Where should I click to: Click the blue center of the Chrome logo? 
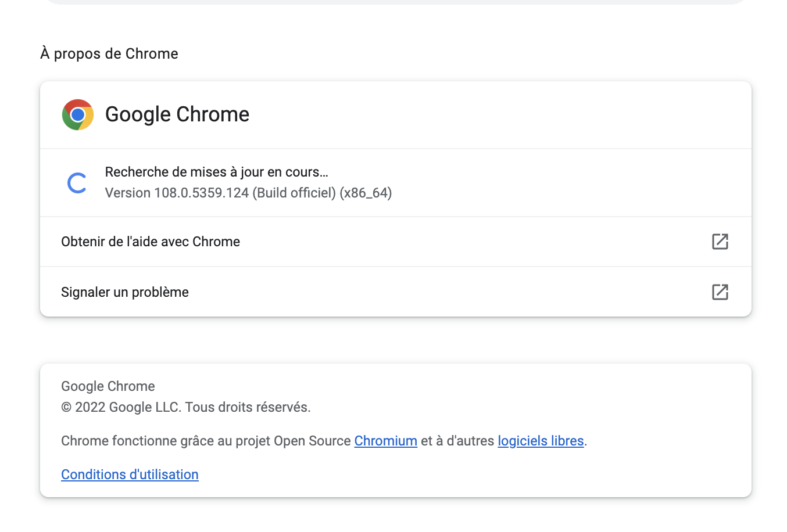pos(77,114)
